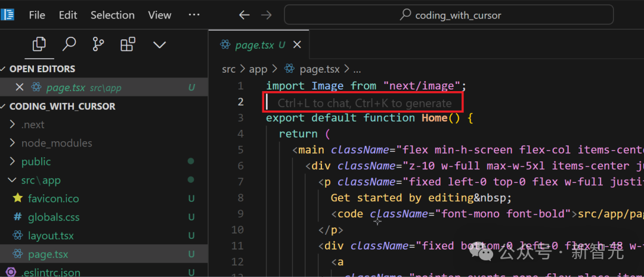This screenshot has width=644, height=277.
Task: Click the React icon on page.tsx tab
Action: [225, 45]
